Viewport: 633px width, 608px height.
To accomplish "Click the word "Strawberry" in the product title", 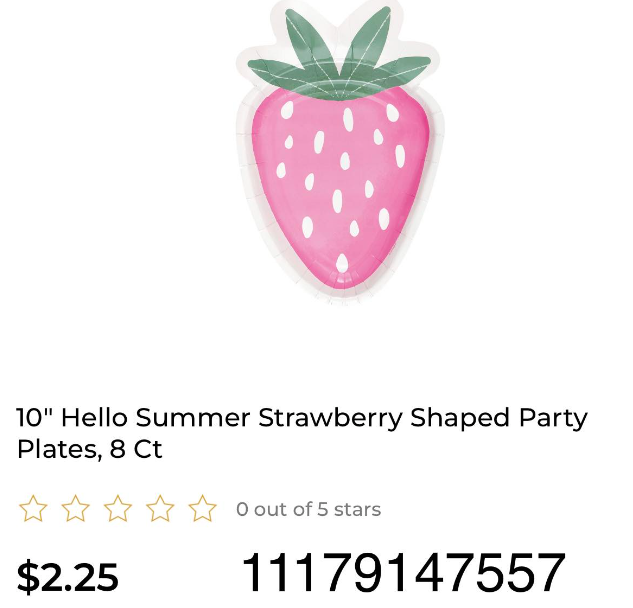I will (331, 418).
